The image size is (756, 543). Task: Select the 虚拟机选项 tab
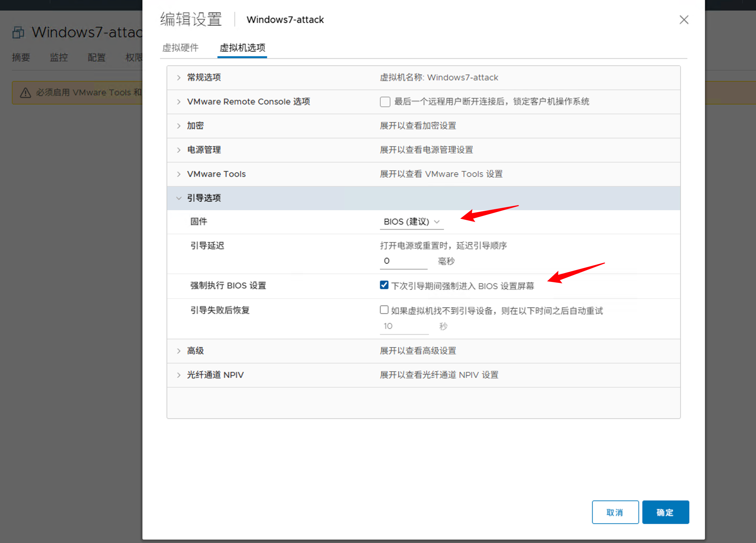tap(242, 48)
